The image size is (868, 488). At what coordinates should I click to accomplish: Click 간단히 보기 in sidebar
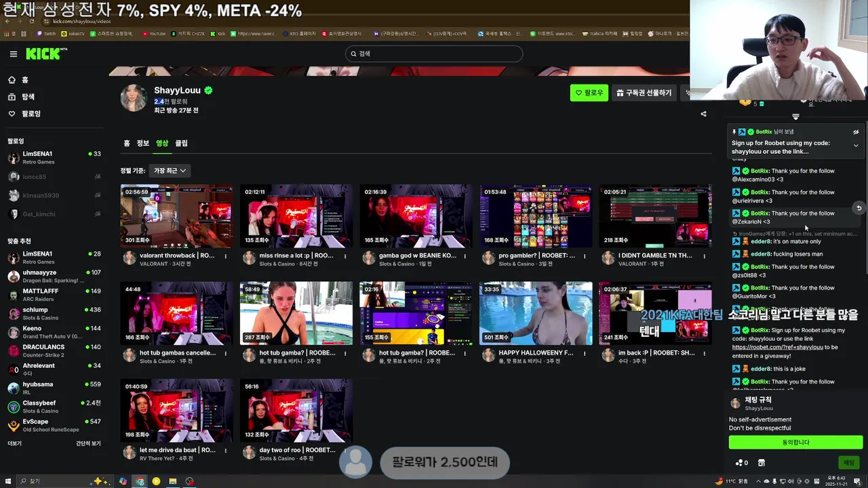pyautogui.click(x=88, y=443)
